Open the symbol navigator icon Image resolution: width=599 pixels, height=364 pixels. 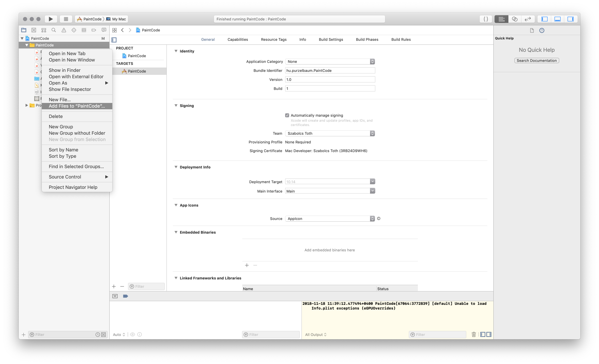[44, 30]
